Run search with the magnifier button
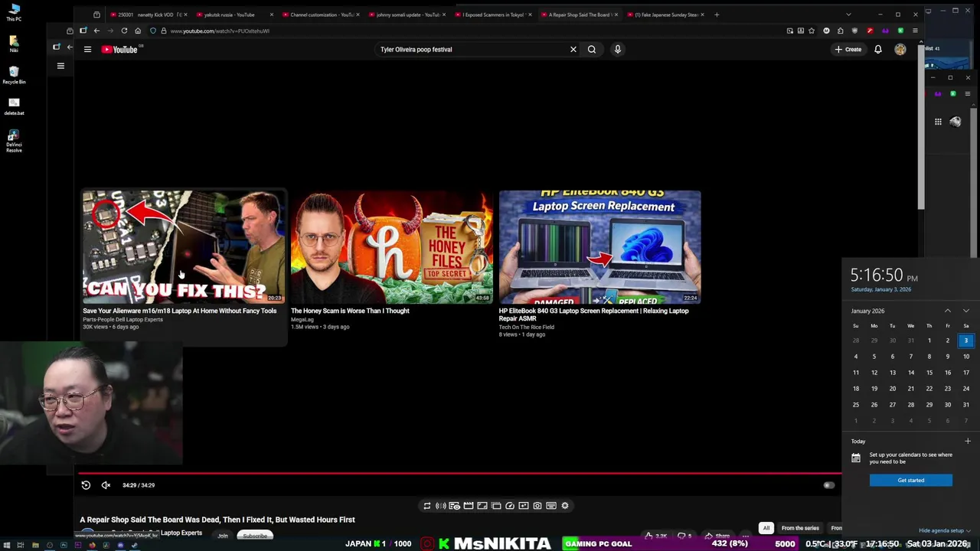The width and height of the screenshot is (980, 551). point(592,49)
